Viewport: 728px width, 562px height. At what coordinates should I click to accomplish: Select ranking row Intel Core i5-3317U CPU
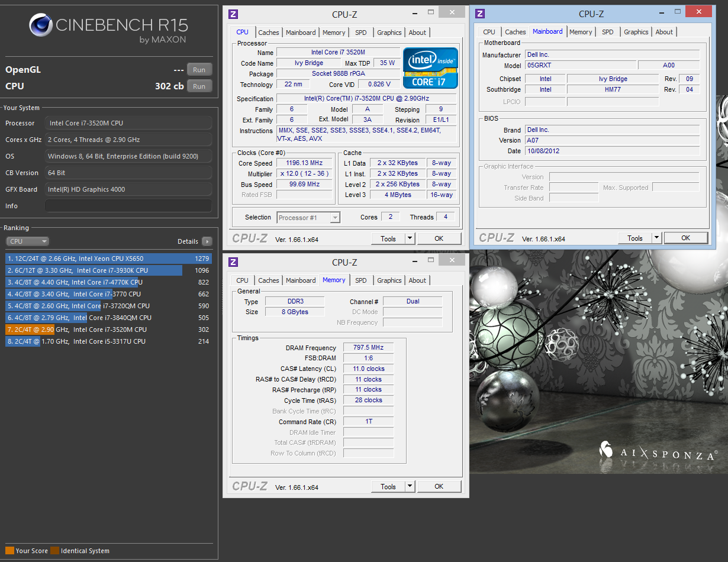[108, 341]
